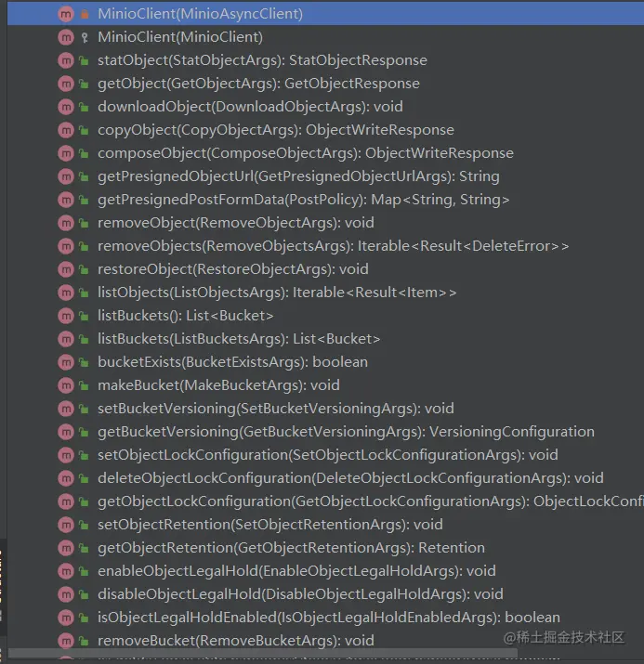Click the public lock icon beside getObjectLockConfiguration
This screenshot has width=644, height=664.
point(84,501)
